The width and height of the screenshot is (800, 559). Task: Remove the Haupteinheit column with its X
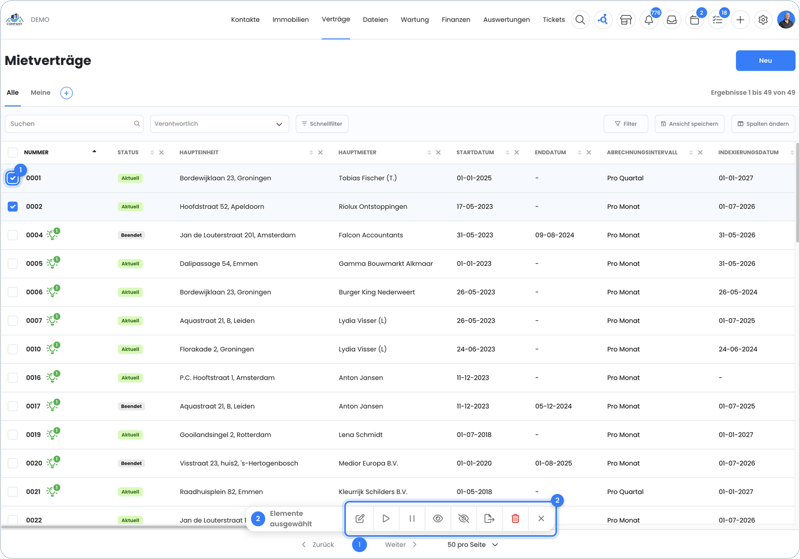[x=320, y=153]
